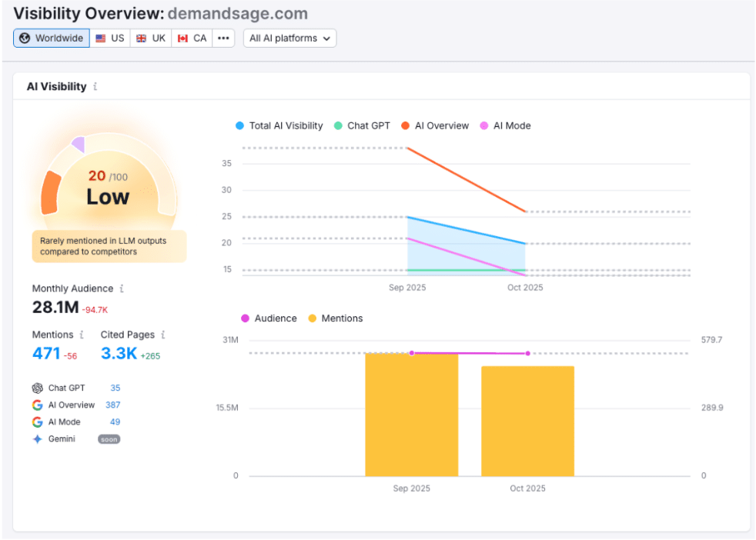Toggle Chat GPT legend series
756x540 pixels.
click(362, 125)
